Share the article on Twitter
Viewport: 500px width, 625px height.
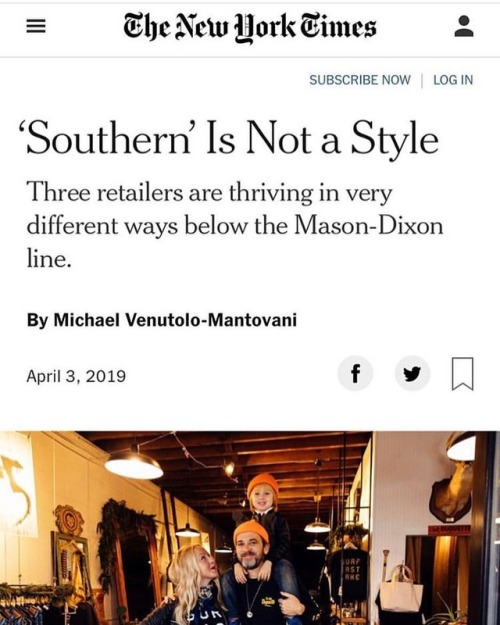pyautogui.click(x=412, y=373)
